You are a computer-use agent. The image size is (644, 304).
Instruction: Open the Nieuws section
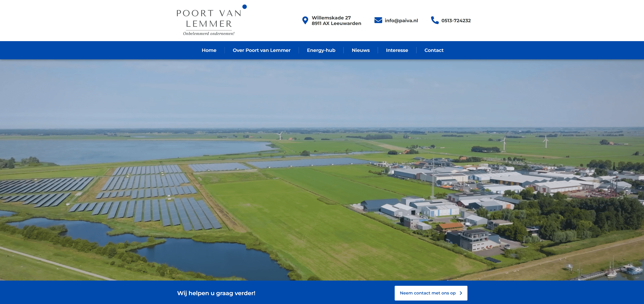[361, 50]
